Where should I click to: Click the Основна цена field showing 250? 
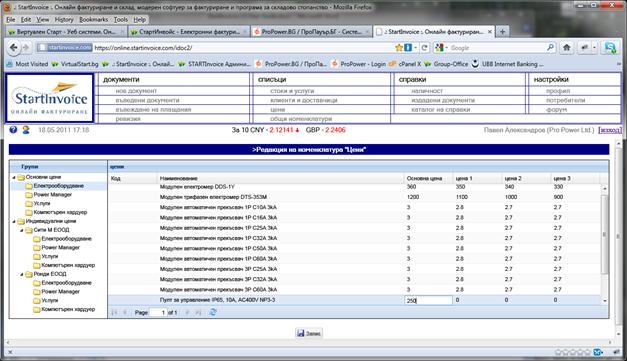(x=428, y=300)
